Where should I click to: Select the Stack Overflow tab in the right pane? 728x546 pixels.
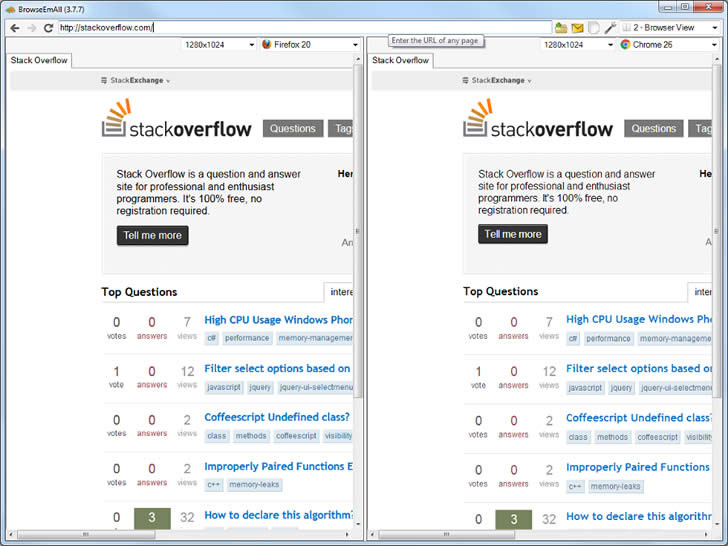click(x=400, y=60)
